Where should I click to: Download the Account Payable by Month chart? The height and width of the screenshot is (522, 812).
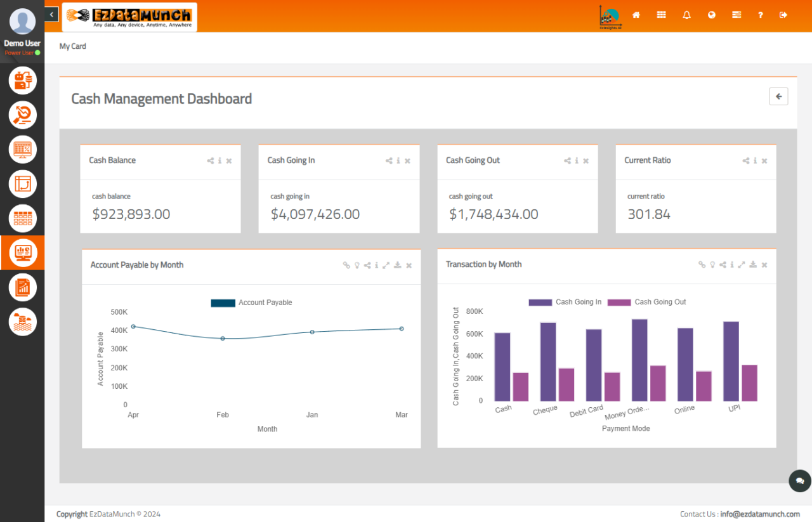pyautogui.click(x=397, y=265)
